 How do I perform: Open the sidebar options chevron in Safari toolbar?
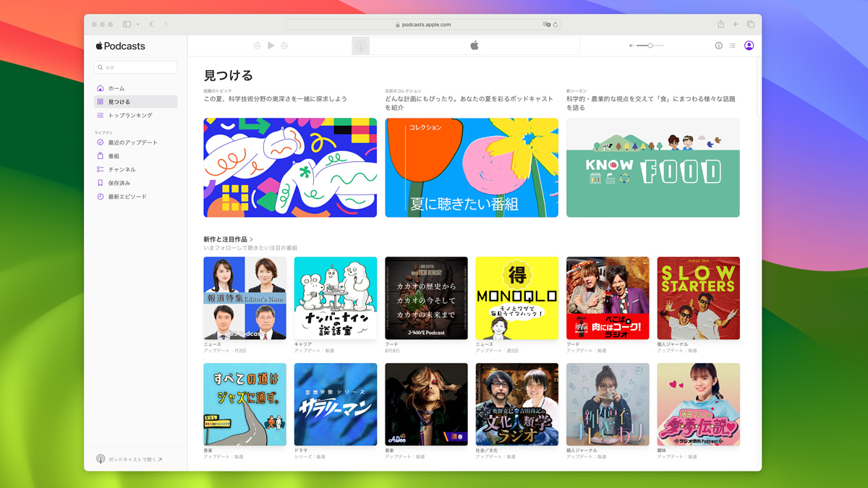click(x=137, y=25)
